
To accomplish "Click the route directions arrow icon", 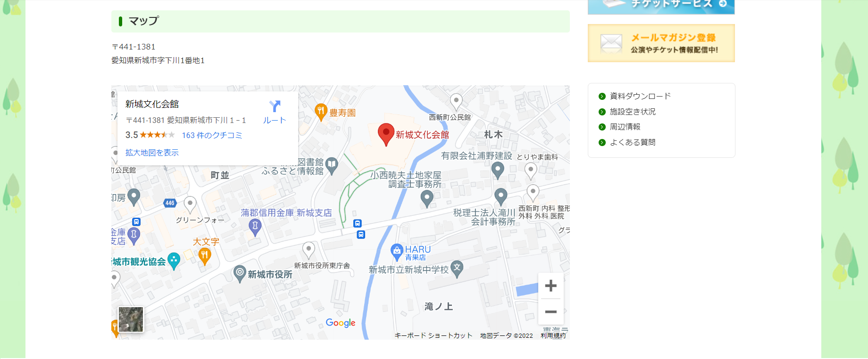I will coord(275,106).
